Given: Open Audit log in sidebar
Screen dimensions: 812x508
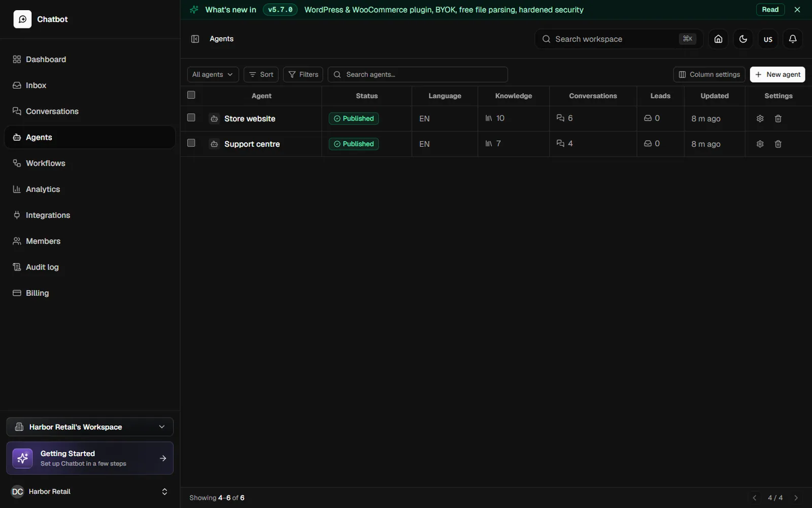Looking at the screenshot, I should pyautogui.click(x=90, y=267).
